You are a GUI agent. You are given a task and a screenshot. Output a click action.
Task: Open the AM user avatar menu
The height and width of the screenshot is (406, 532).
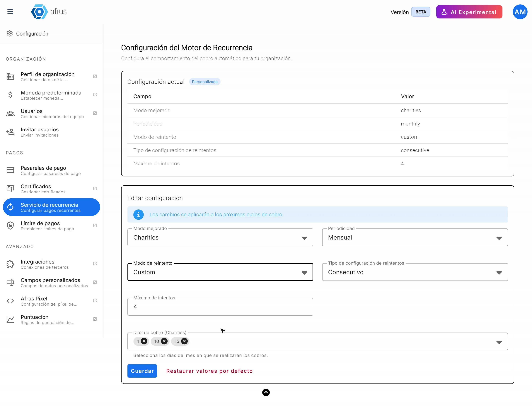coord(520,12)
